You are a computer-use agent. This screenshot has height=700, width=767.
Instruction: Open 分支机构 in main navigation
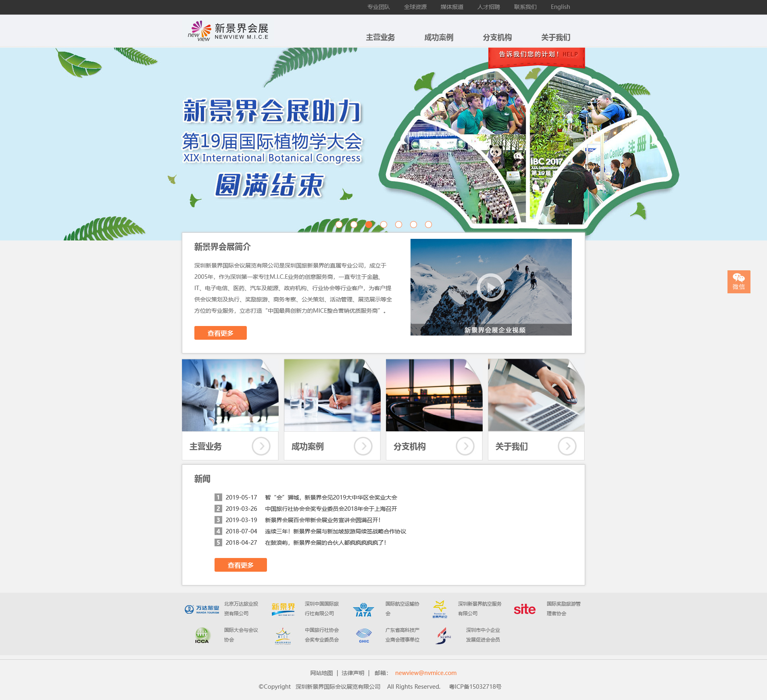(x=497, y=38)
